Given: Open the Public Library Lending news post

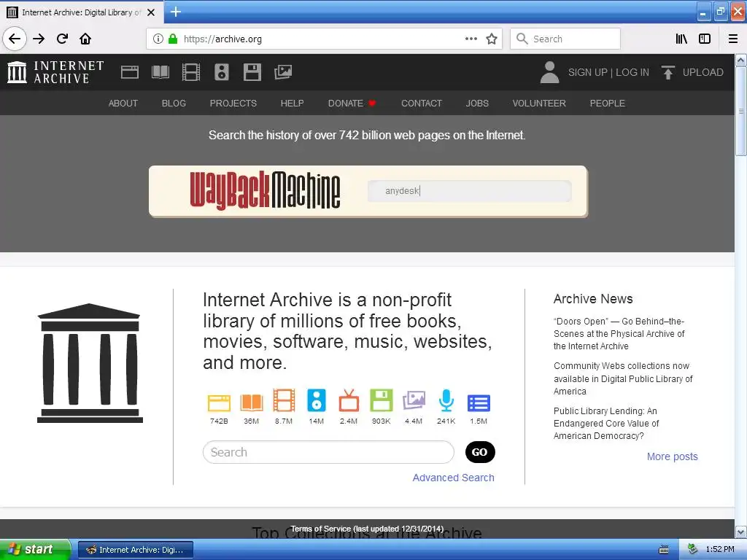Looking at the screenshot, I should (x=606, y=424).
